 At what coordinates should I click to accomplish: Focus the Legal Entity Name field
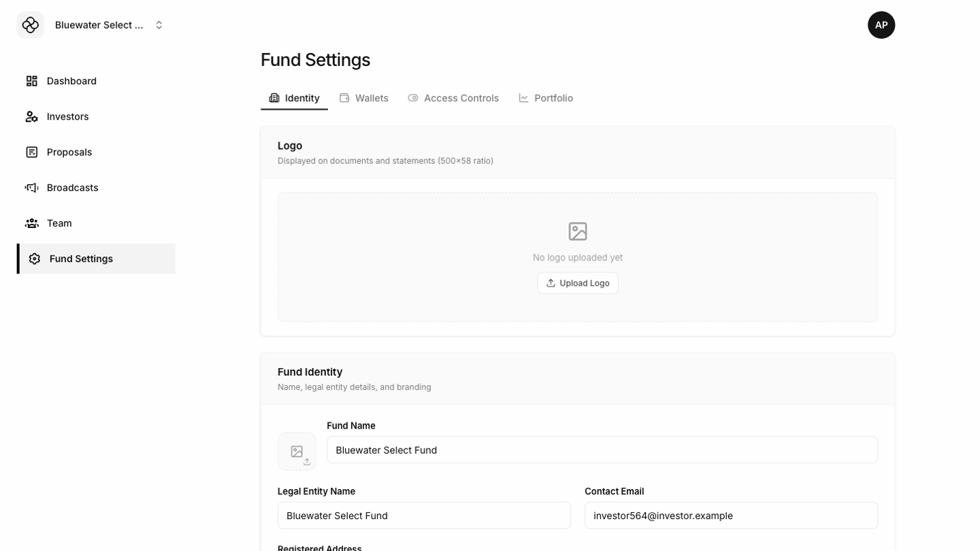click(x=424, y=516)
